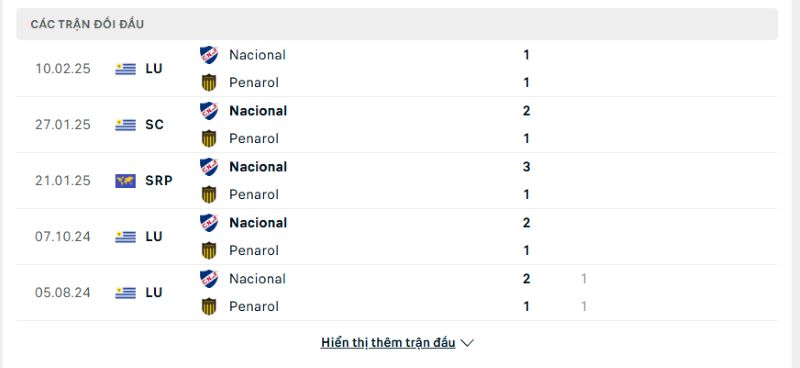Click Nacional crest in 27.01.25 match

click(x=209, y=111)
